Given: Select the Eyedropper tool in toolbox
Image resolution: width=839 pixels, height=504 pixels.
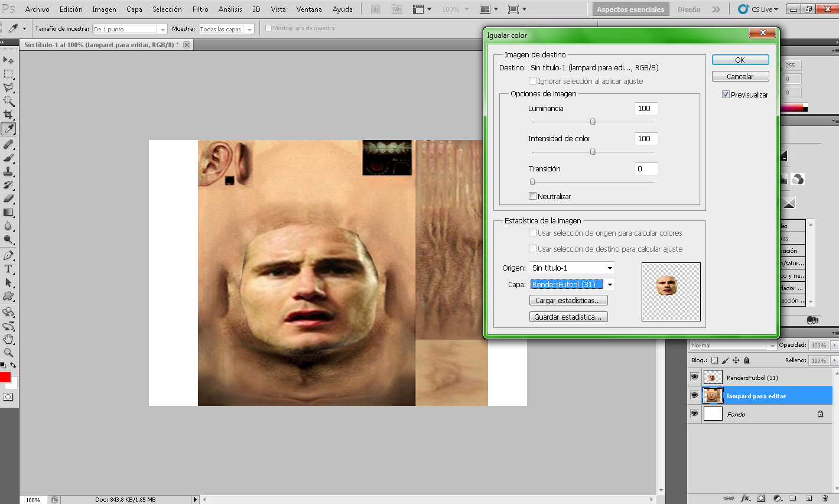Looking at the screenshot, I should pos(8,129).
